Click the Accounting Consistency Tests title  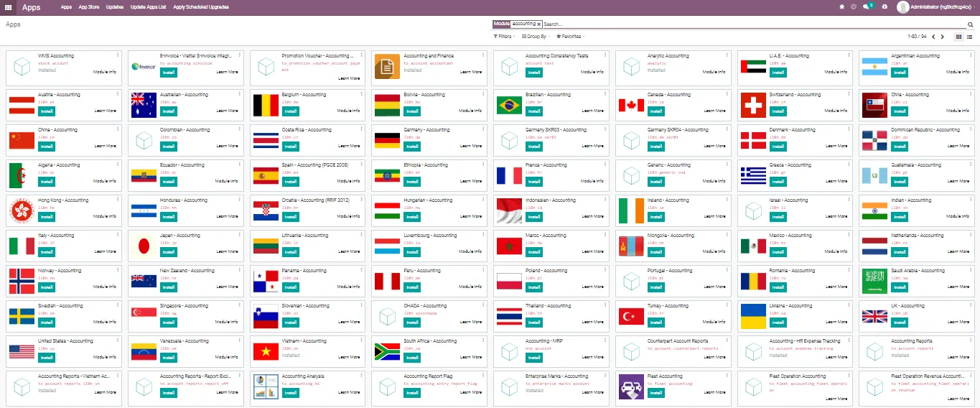tap(556, 56)
